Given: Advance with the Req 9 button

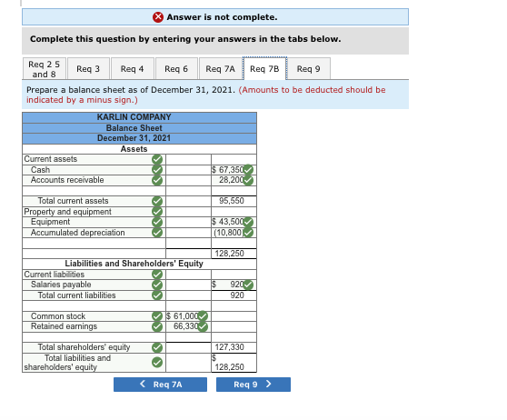Looking at the screenshot, I should [x=253, y=385].
